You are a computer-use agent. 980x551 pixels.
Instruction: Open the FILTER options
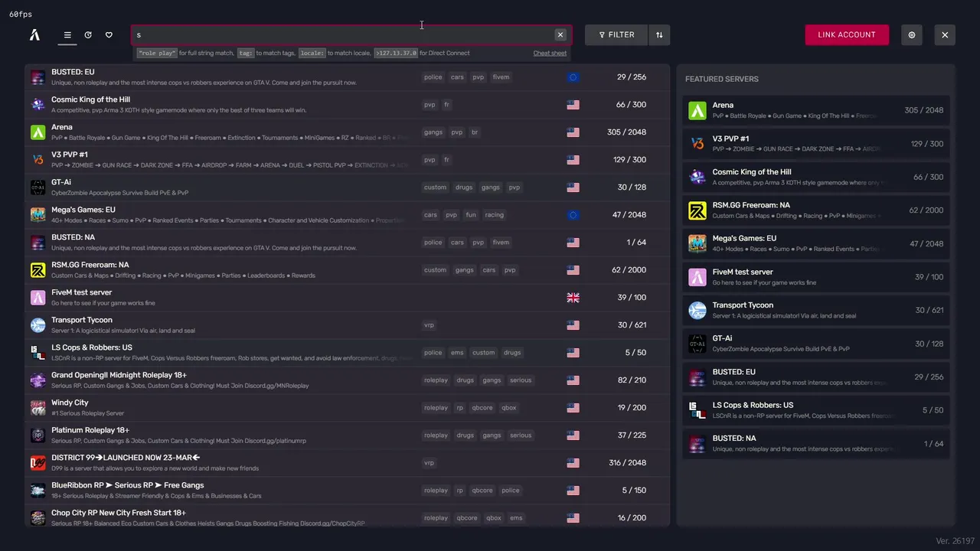coord(616,34)
